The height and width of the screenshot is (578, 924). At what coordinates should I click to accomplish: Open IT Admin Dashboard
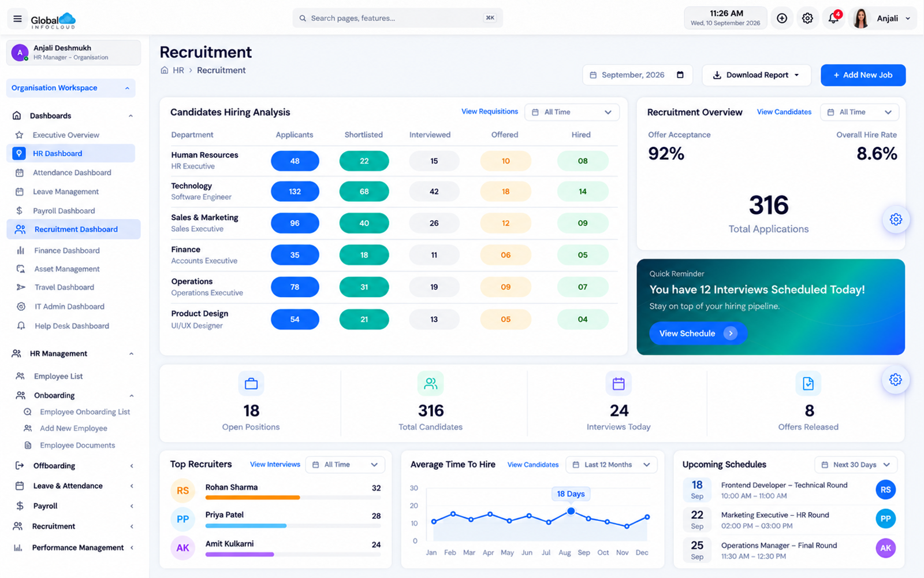(x=69, y=306)
